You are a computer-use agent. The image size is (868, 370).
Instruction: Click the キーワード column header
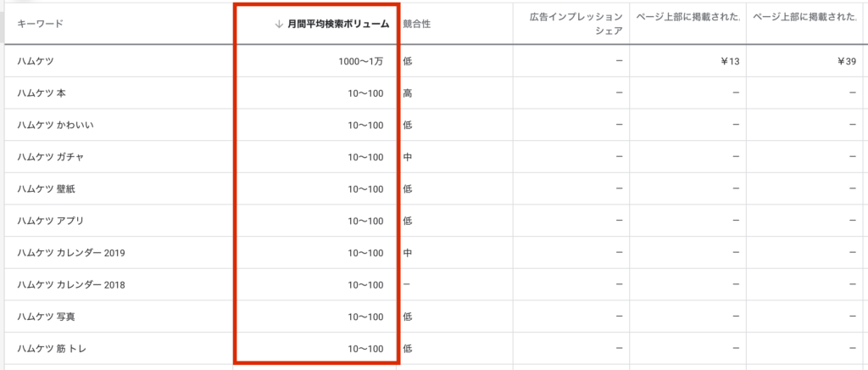coord(40,24)
